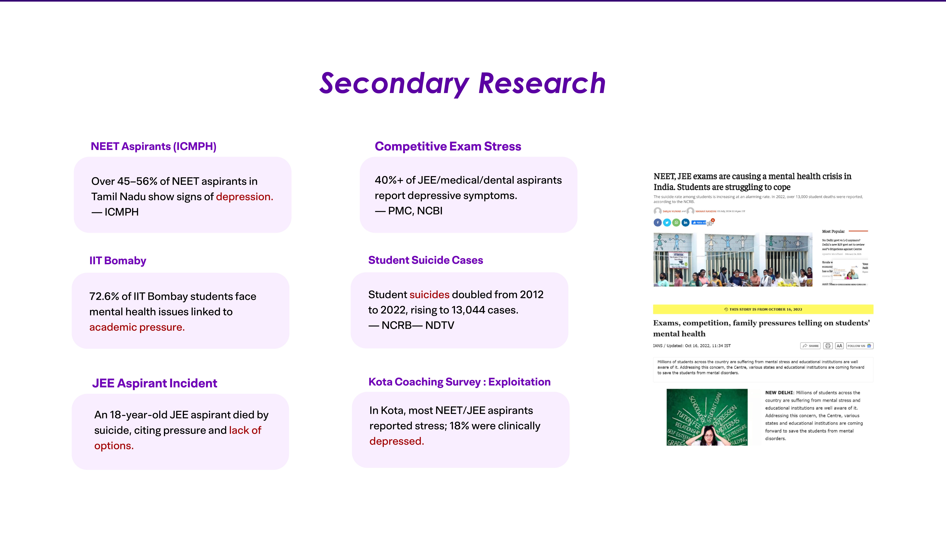The image size is (946, 560).
Task: Click the Facebook share icon
Action: 658,223
